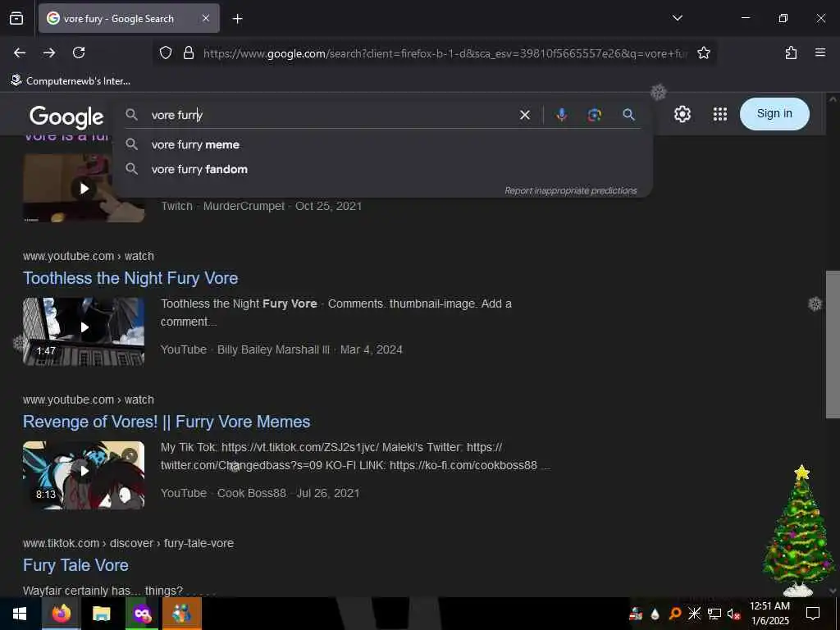List all tabs with the chevron dropdown
This screenshot has width=840, height=630.
pos(677,18)
